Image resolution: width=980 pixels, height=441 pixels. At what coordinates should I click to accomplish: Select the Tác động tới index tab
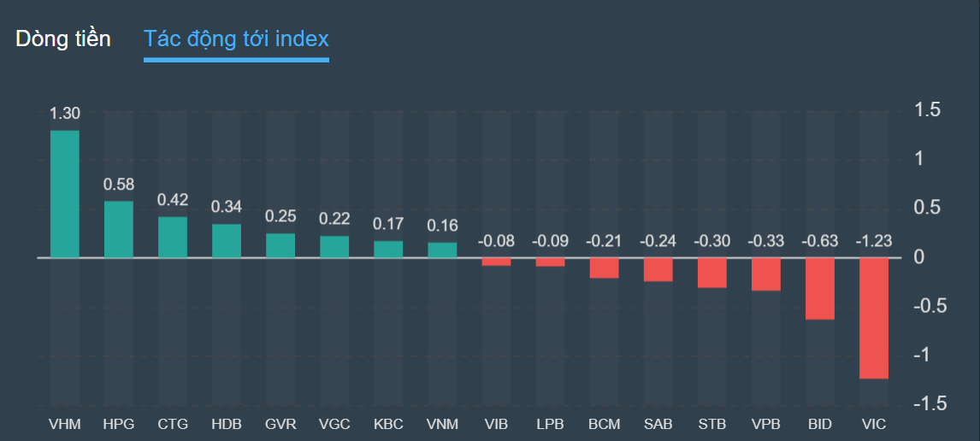click(x=236, y=38)
